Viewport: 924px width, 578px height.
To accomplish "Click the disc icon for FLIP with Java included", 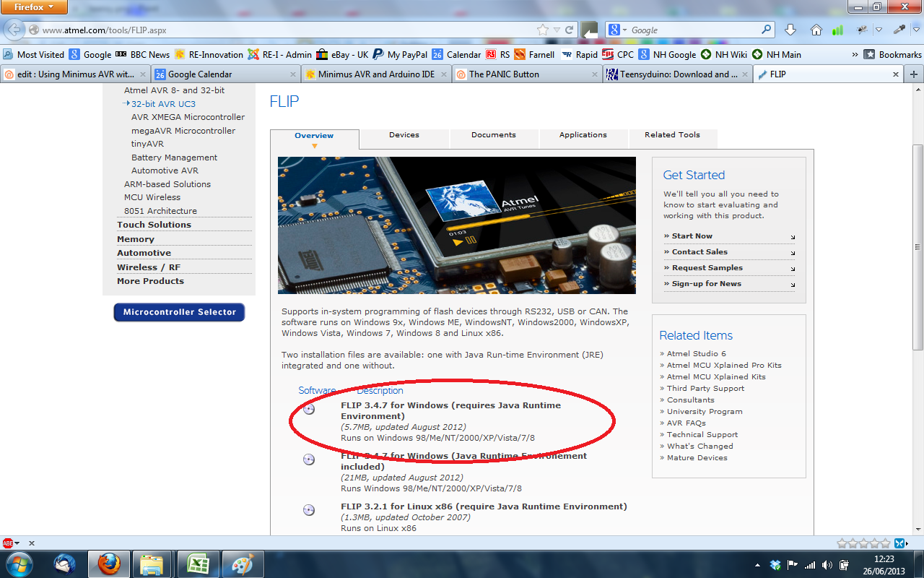I will [x=309, y=460].
